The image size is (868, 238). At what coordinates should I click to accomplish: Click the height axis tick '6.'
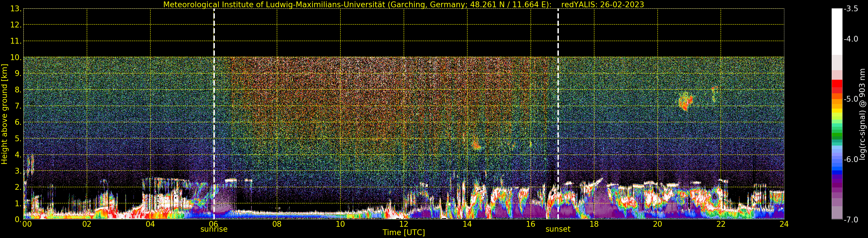click(18, 122)
